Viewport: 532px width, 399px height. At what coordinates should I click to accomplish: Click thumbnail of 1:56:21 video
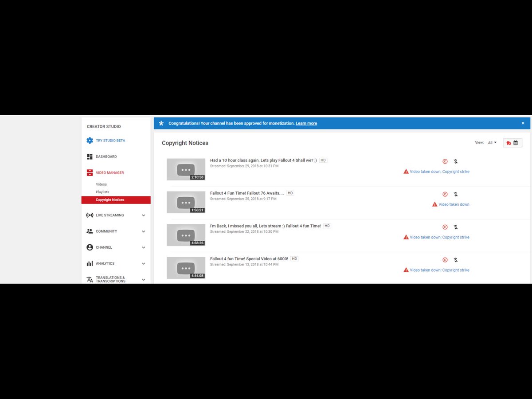[186, 202]
